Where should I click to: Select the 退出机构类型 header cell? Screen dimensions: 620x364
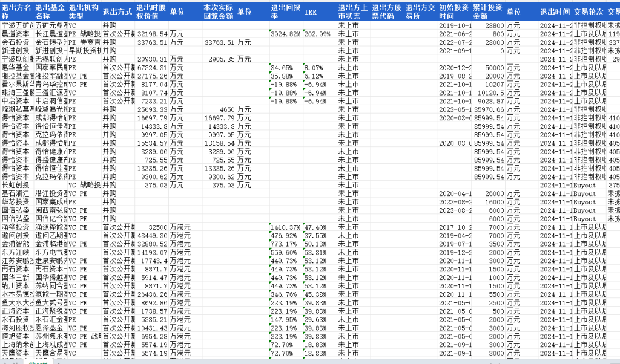[84, 11]
